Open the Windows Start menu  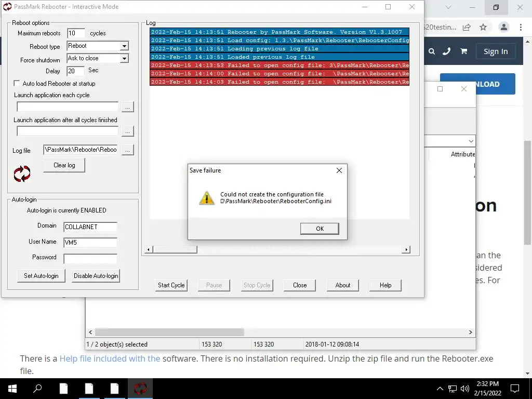12,389
